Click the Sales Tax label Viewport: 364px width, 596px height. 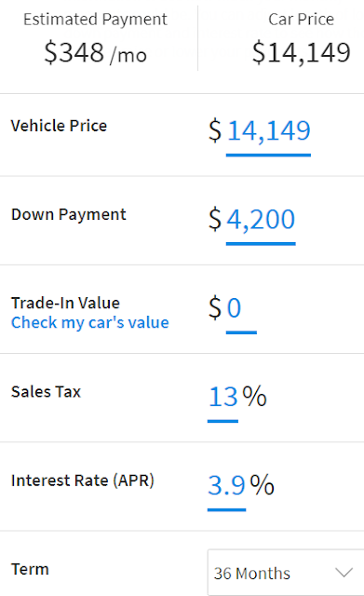click(x=46, y=392)
